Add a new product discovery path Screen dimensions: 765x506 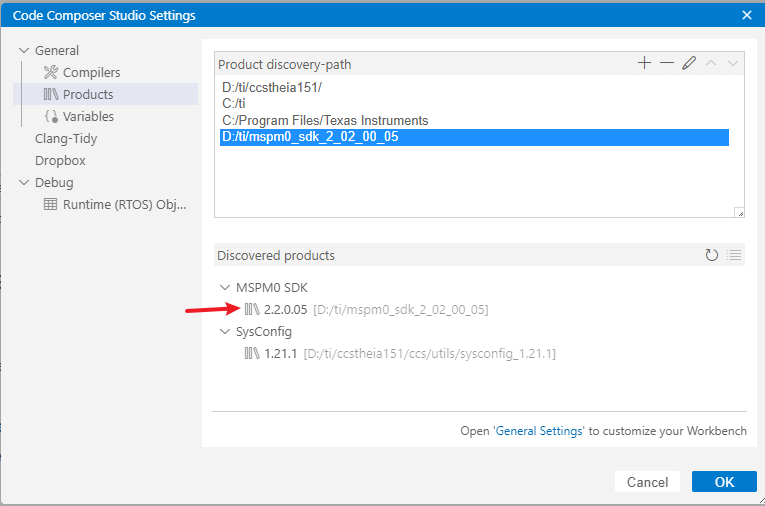tap(645, 63)
